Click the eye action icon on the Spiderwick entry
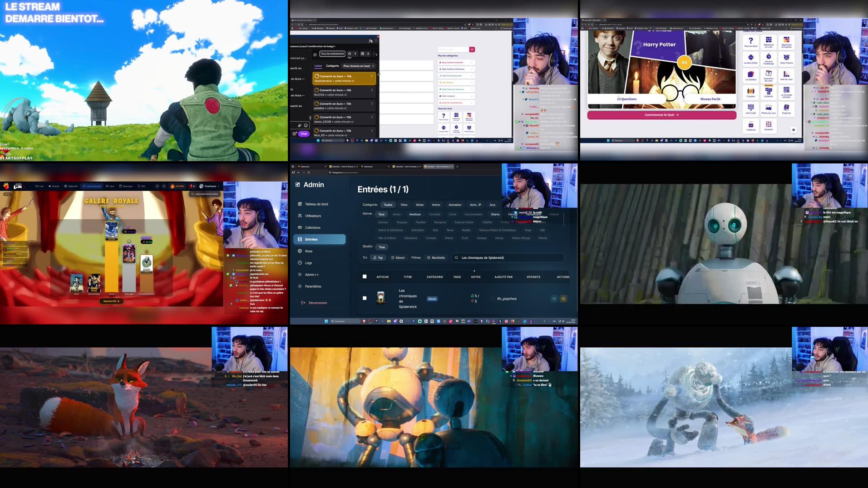 [553, 299]
